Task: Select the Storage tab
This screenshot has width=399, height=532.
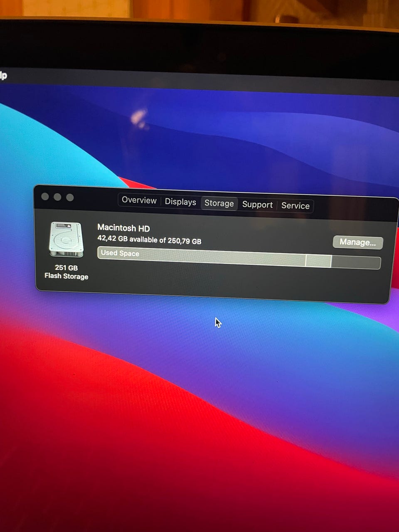Action: (x=219, y=203)
